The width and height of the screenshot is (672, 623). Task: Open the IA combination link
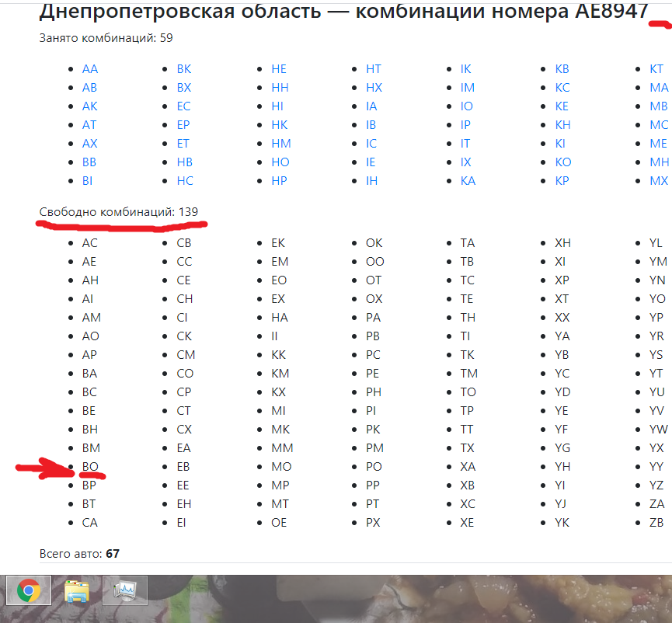[371, 106]
